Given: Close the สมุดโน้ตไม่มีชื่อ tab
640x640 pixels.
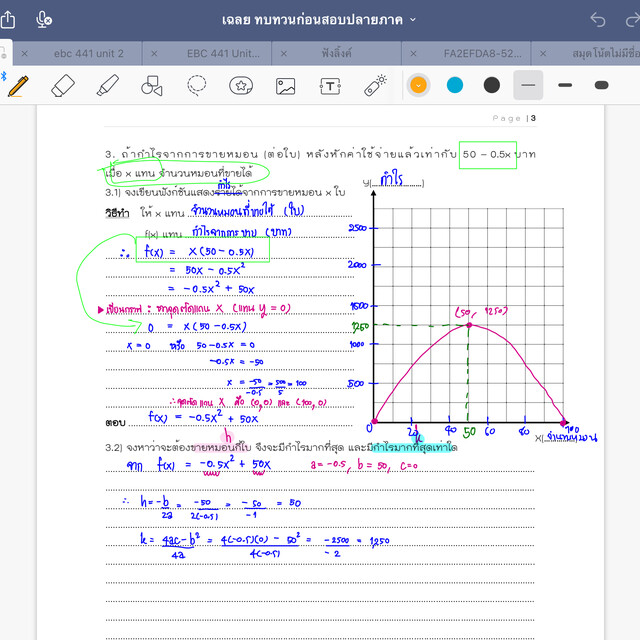Looking at the screenshot, I should 543,53.
